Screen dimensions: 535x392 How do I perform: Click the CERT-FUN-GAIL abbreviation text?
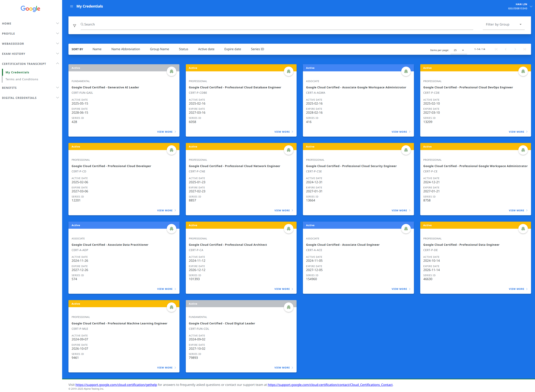tap(82, 93)
